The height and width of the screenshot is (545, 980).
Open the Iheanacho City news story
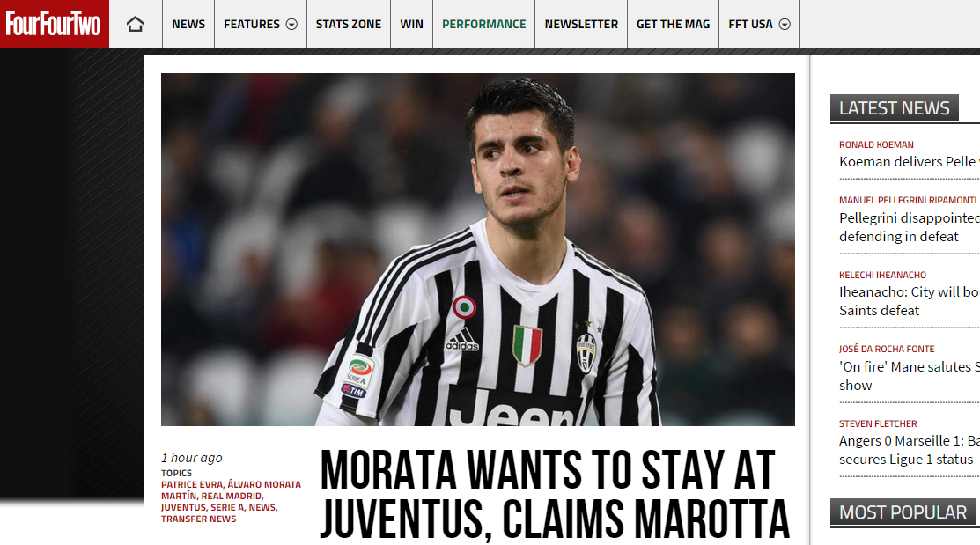pos(909,301)
